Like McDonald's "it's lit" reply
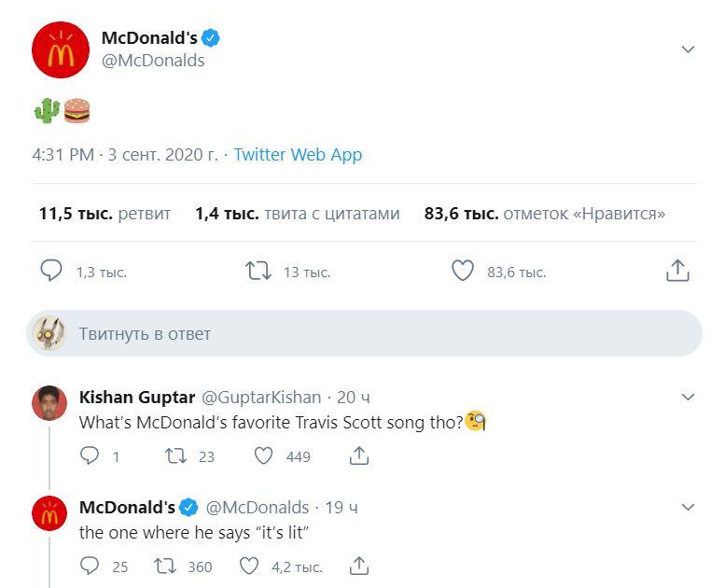The width and height of the screenshot is (725, 588). click(x=249, y=566)
